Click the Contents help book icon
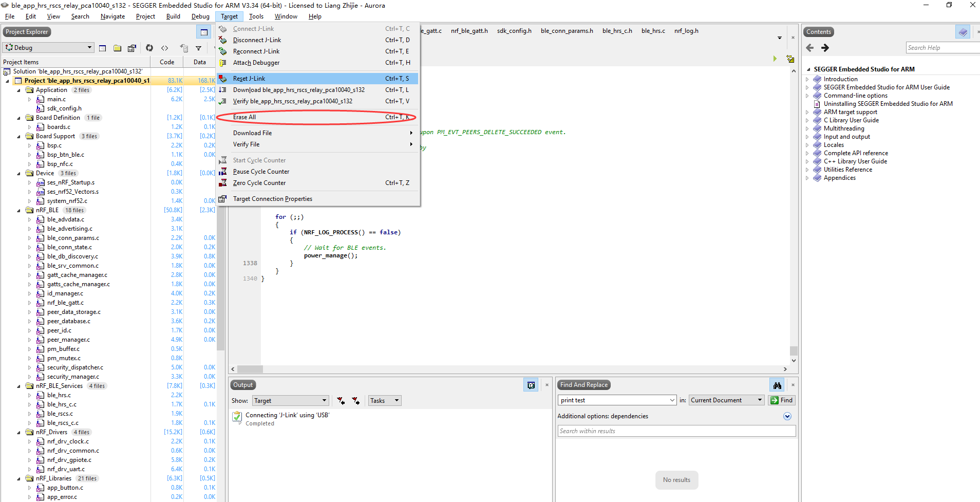The image size is (980, 502). pyautogui.click(x=963, y=32)
